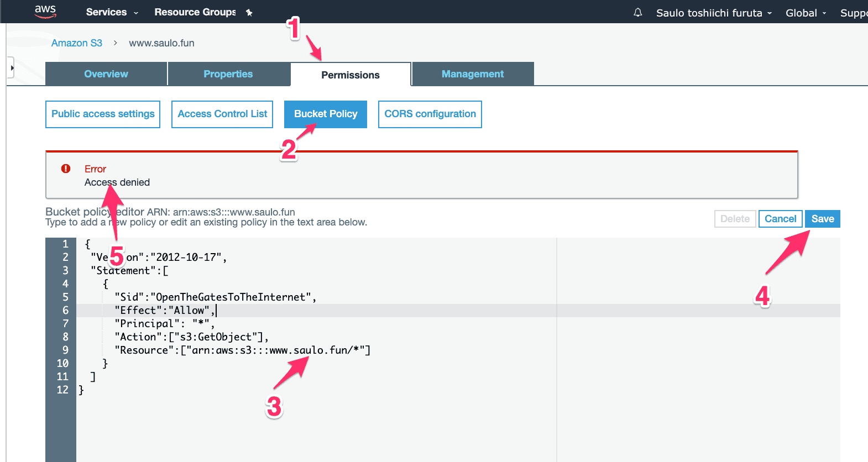The width and height of the screenshot is (868, 462).
Task: Open Resource Groups menu
Action: [x=195, y=12]
